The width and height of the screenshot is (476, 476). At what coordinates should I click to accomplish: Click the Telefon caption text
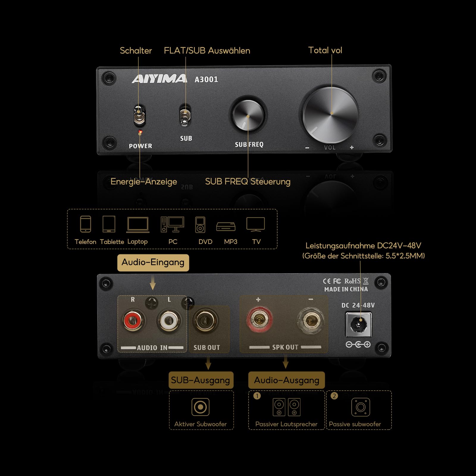point(85,242)
